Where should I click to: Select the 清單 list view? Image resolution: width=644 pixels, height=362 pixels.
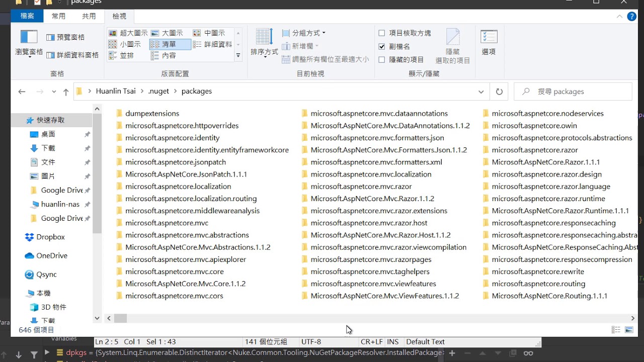pos(170,44)
